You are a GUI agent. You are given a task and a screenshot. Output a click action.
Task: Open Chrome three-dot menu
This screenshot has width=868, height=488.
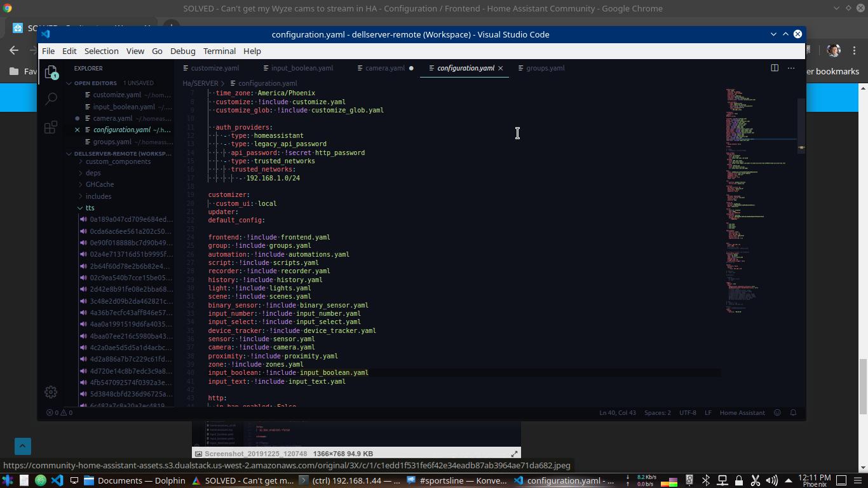tap(855, 50)
